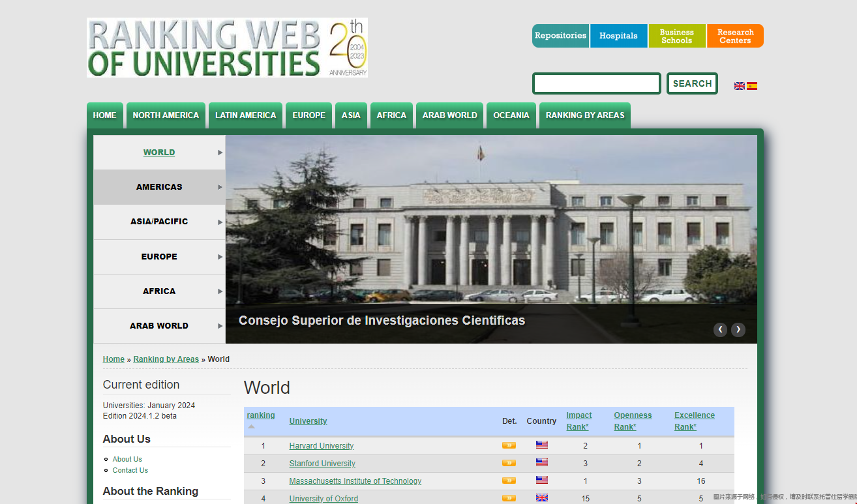Go to next slide arrow
The width and height of the screenshot is (857, 504).
[x=738, y=329]
